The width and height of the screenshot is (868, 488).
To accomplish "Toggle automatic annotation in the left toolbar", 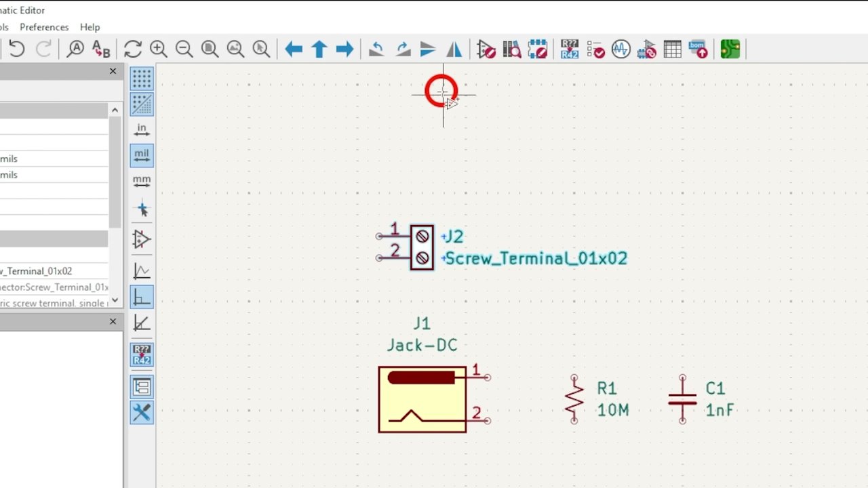I will click(x=142, y=354).
